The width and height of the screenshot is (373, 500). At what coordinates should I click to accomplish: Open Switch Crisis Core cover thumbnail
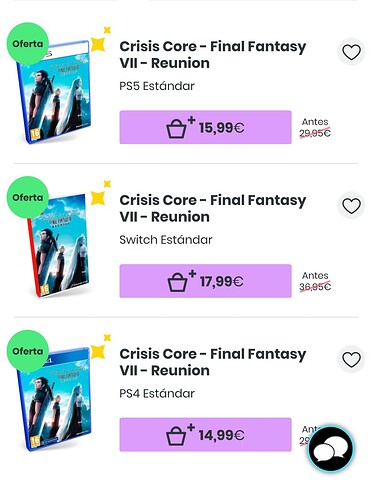(57, 246)
